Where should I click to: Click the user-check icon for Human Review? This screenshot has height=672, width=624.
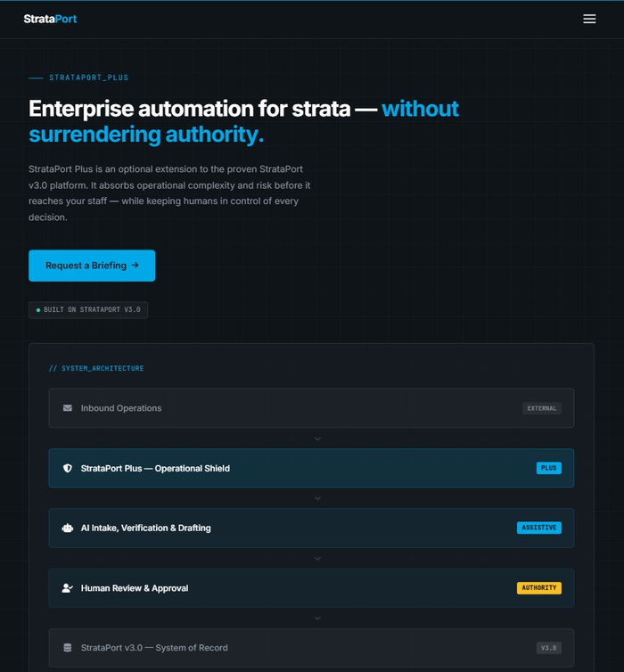(67, 588)
